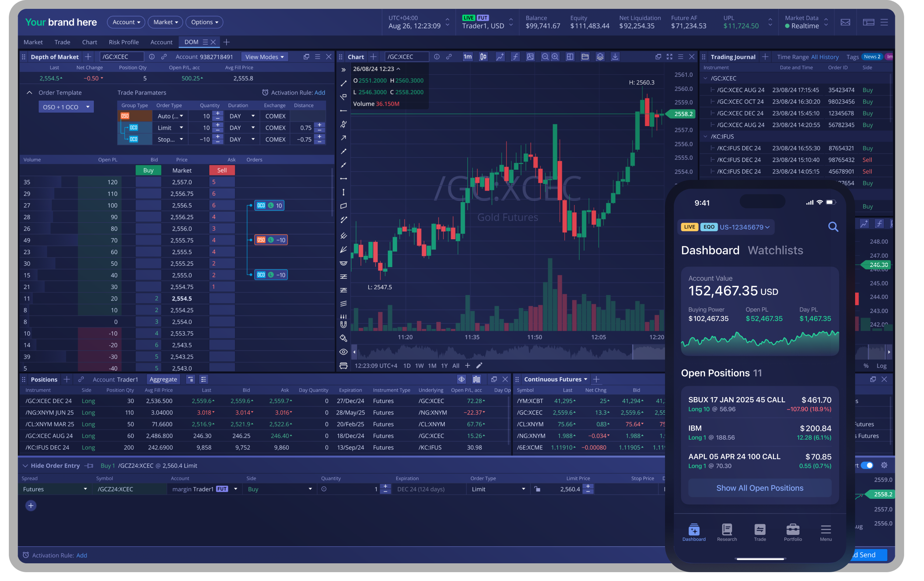924x581 pixels.
Task: Open the OSO + 1 OCO template dropdown
Action: (66, 107)
